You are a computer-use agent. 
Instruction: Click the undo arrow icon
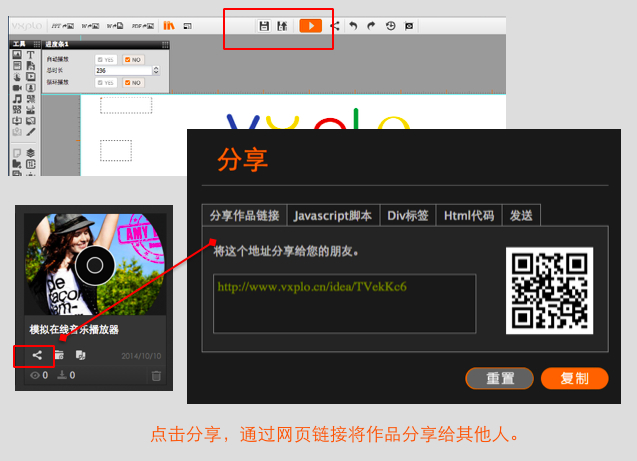(x=352, y=25)
